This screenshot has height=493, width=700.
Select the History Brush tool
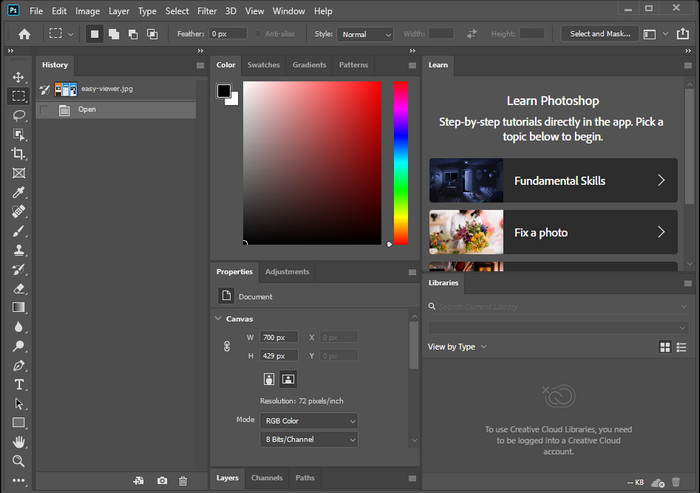coord(18,269)
